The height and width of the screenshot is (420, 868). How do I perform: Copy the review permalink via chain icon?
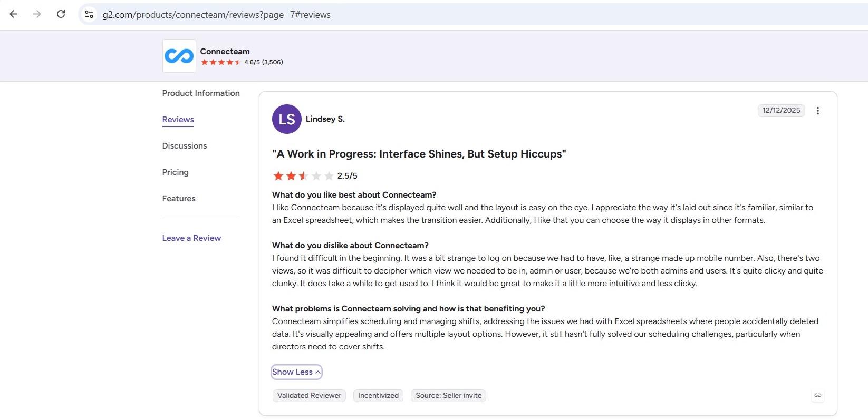818,395
